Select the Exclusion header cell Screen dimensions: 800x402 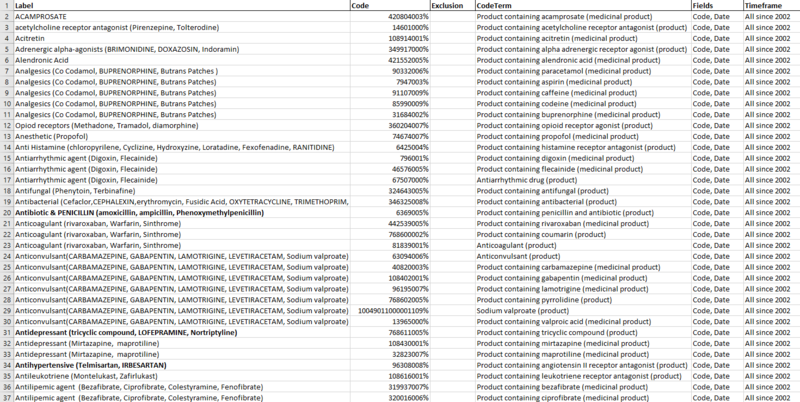(452, 6)
